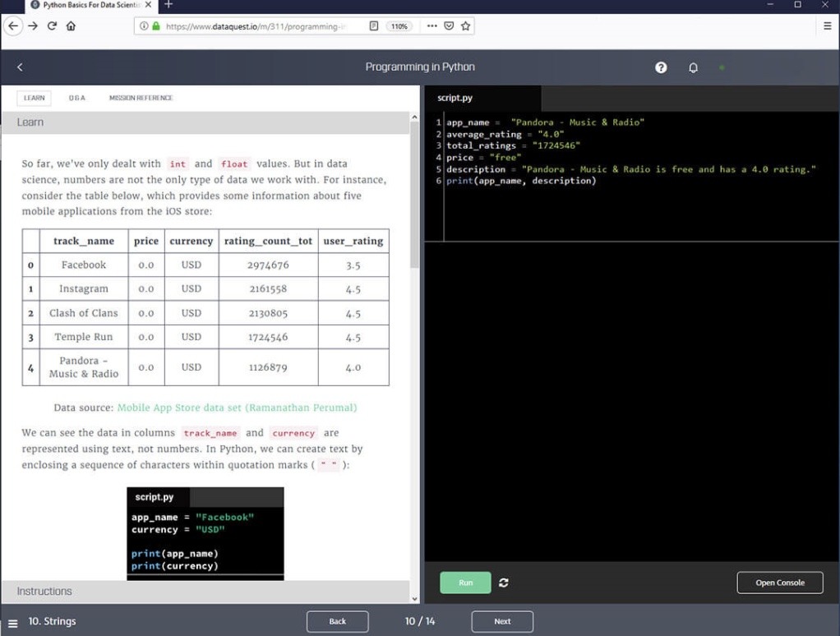Click the Instagram cell in the table
Viewport: 840px width, 636px height.
(x=84, y=289)
